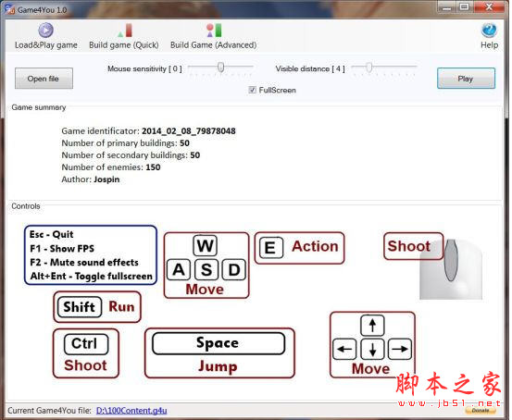The width and height of the screenshot is (512, 420).
Task: Click the Shift key Run image
Action: pos(97,307)
